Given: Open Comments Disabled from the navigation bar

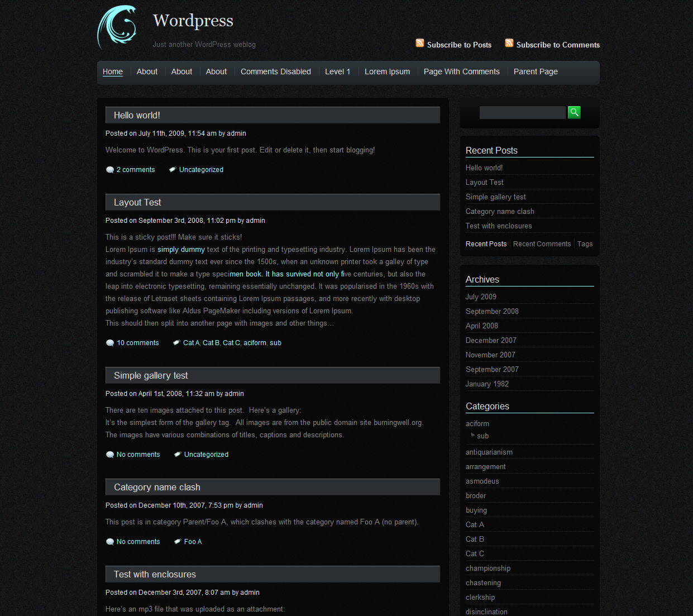Looking at the screenshot, I should 275,71.
